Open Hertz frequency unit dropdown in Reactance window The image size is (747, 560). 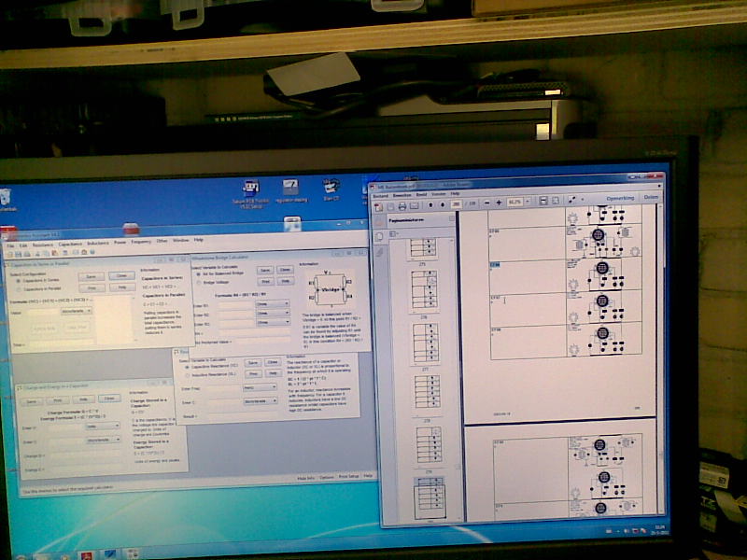pyautogui.click(x=260, y=387)
